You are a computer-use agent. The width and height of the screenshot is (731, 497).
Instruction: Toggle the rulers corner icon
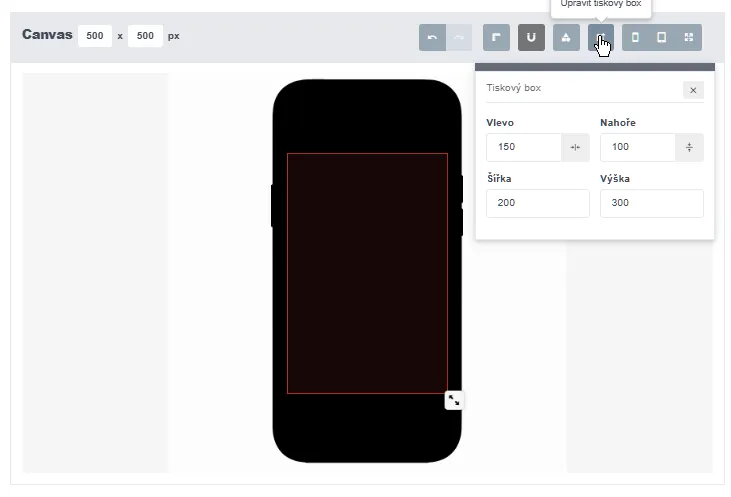pyautogui.click(x=496, y=37)
